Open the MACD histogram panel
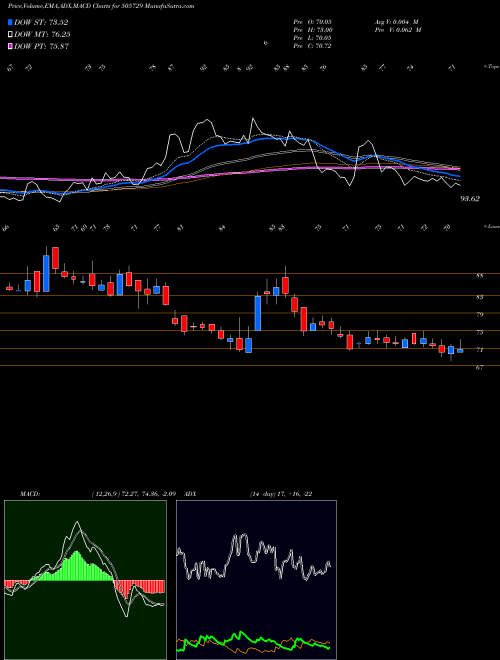The width and height of the screenshot is (500, 660). (x=85, y=580)
